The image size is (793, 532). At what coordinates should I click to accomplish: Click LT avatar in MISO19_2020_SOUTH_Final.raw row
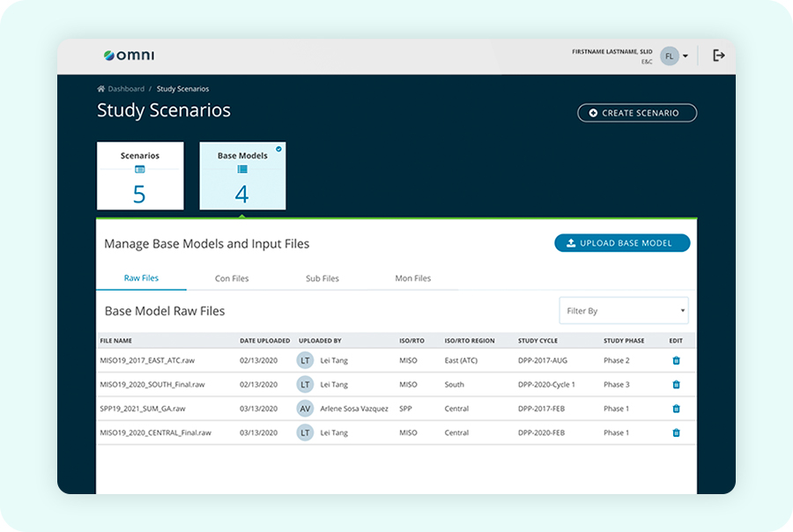(305, 384)
